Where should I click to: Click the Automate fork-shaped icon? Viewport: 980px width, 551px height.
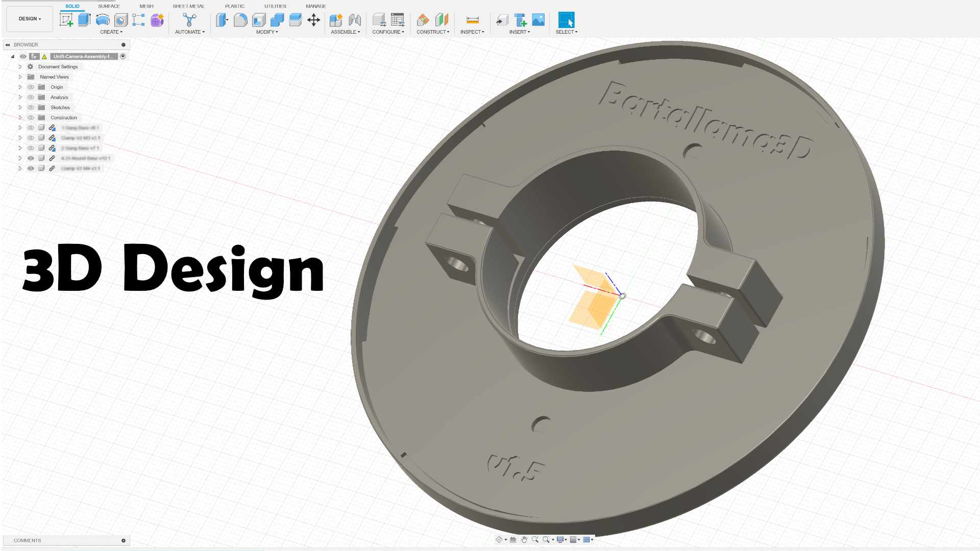point(189,20)
